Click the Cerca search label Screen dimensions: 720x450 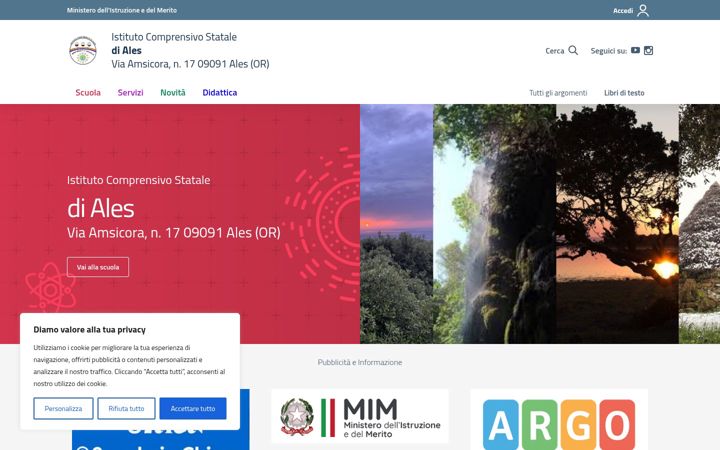click(x=554, y=51)
